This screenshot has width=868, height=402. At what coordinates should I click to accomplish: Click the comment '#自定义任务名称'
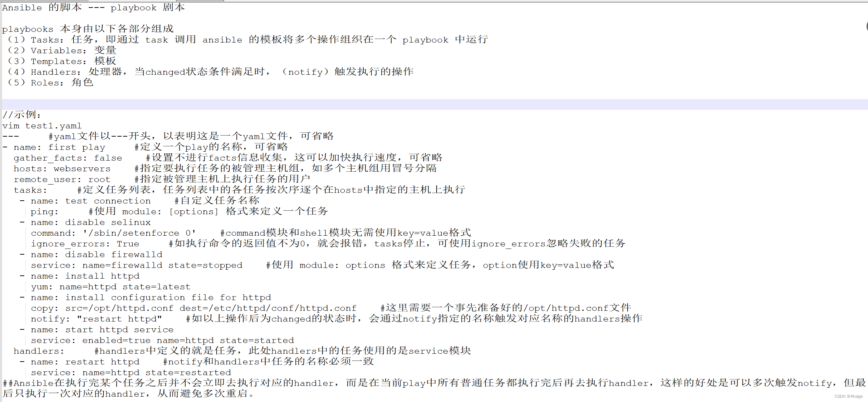click(x=217, y=201)
